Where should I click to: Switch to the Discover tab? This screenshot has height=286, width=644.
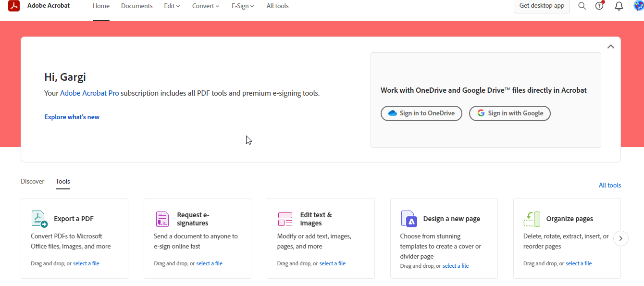(32, 181)
